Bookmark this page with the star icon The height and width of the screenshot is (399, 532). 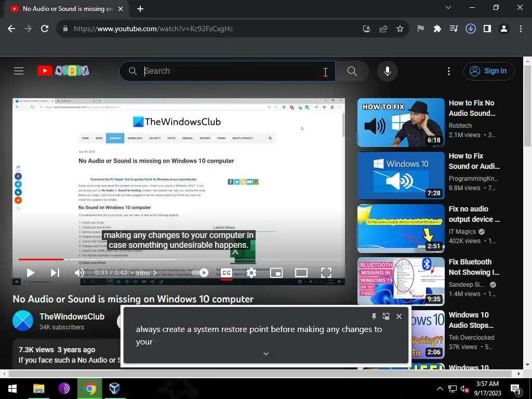pos(400,29)
